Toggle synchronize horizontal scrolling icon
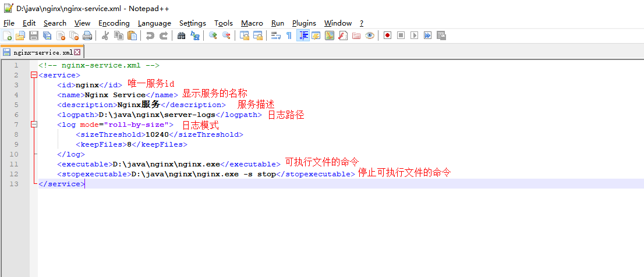Image resolution: width=644 pixels, height=277 pixels. [x=258, y=35]
